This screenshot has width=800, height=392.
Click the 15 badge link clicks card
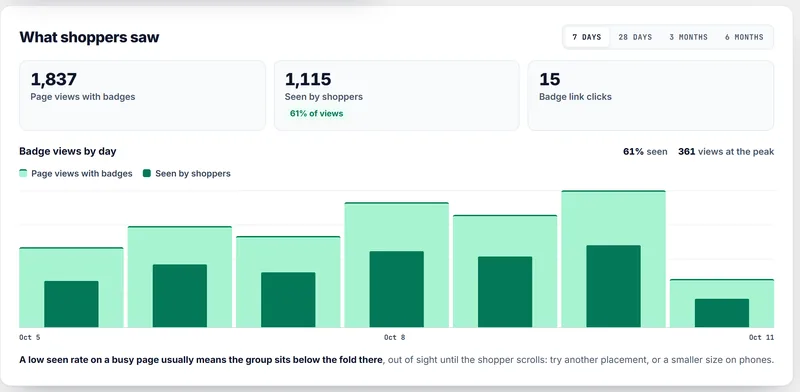(651, 95)
